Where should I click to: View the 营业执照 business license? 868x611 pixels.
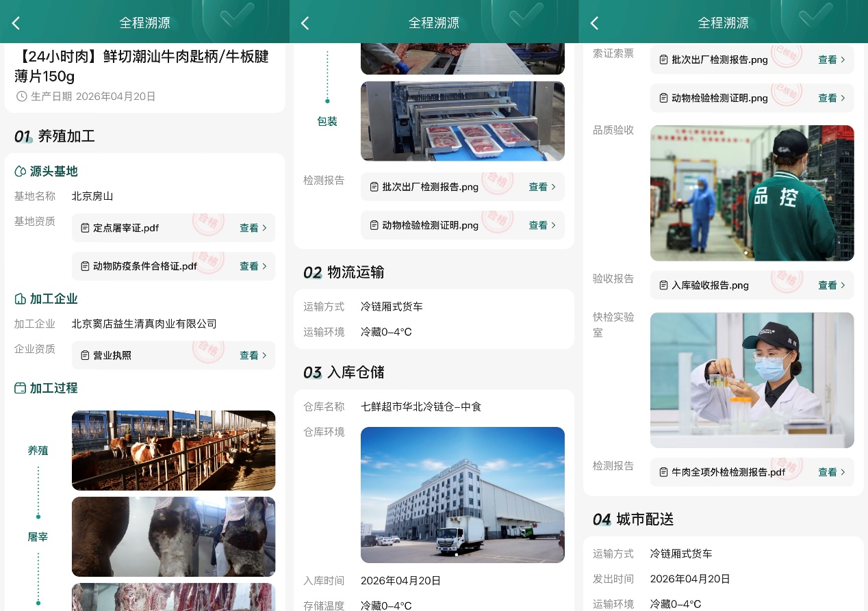[x=248, y=356]
